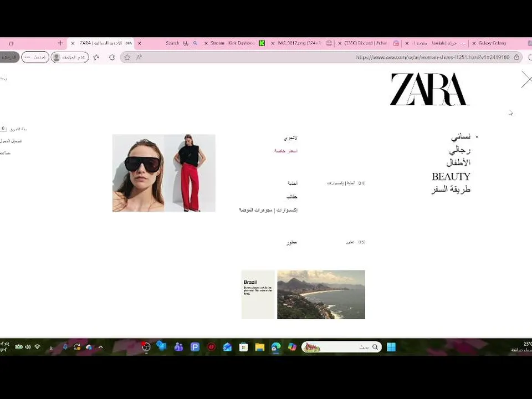Open site info lock icon

(516, 57)
